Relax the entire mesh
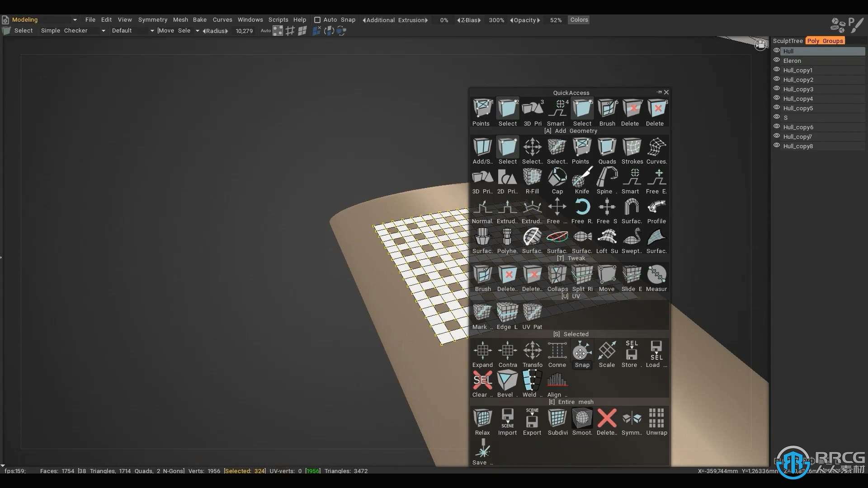This screenshot has height=488, width=868. [482, 422]
